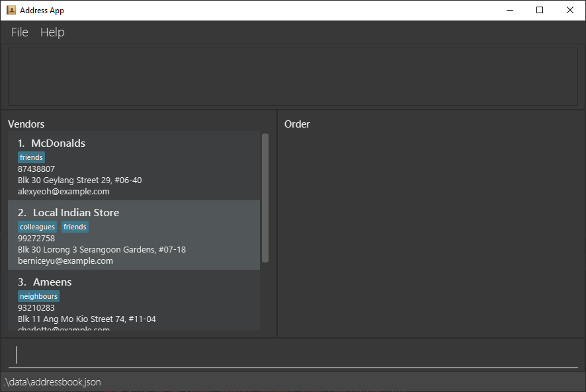The image size is (586, 392).
Task: Close the Address App window
Action: pyautogui.click(x=570, y=10)
